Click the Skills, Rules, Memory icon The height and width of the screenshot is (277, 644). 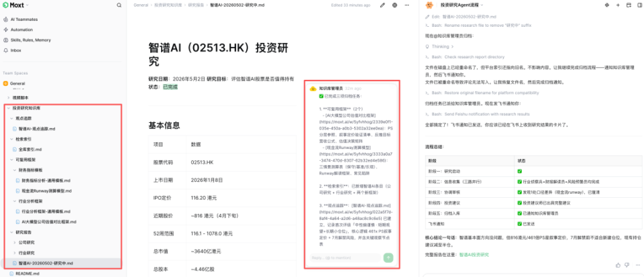(6, 40)
